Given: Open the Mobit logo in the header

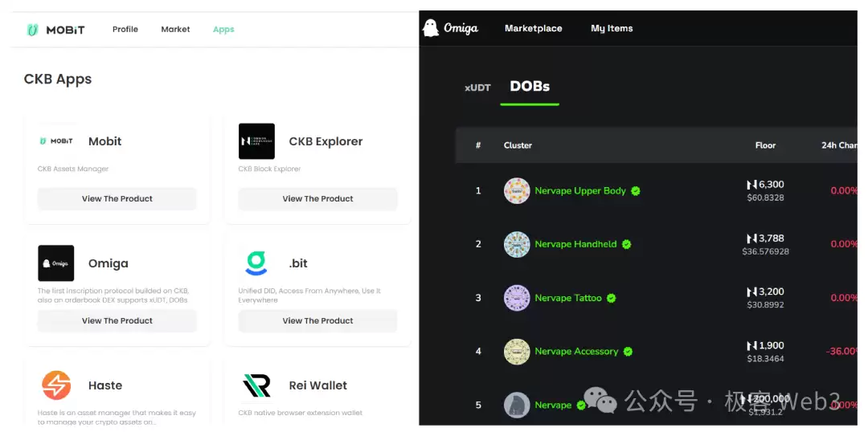Looking at the screenshot, I should [x=55, y=30].
